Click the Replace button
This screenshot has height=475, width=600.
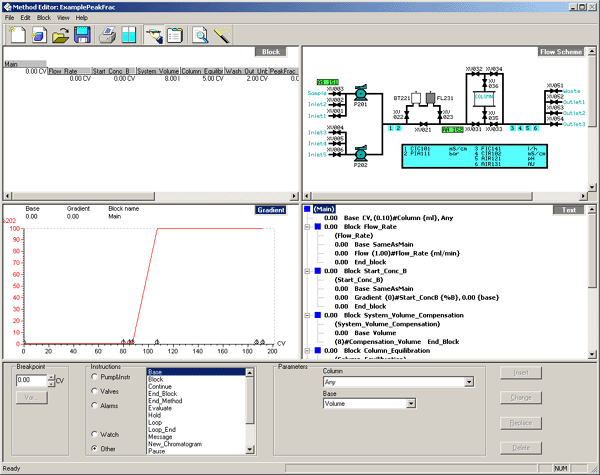[x=521, y=423]
